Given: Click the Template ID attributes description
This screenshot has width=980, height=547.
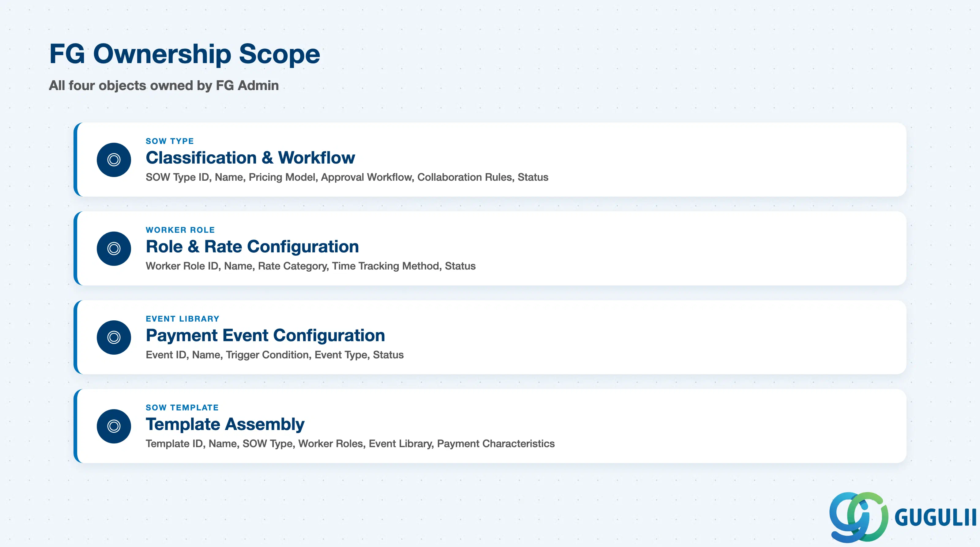Looking at the screenshot, I should pos(350,443).
